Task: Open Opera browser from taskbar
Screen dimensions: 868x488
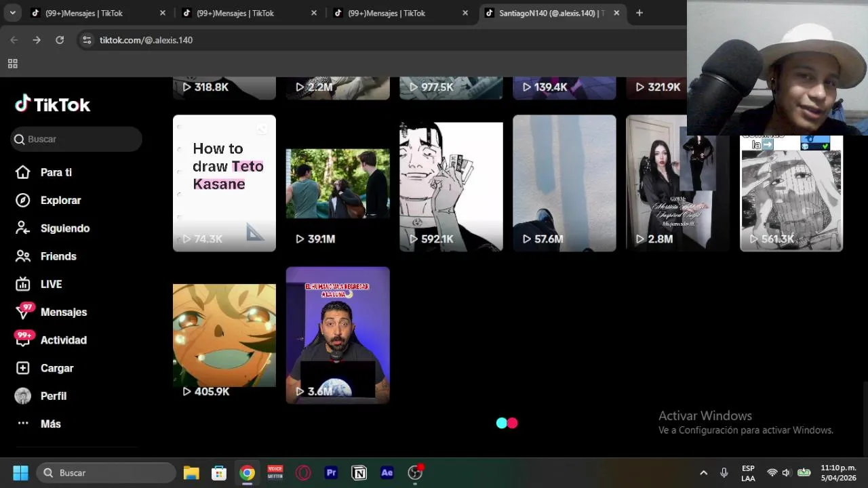Action: [x=303, y=472]
